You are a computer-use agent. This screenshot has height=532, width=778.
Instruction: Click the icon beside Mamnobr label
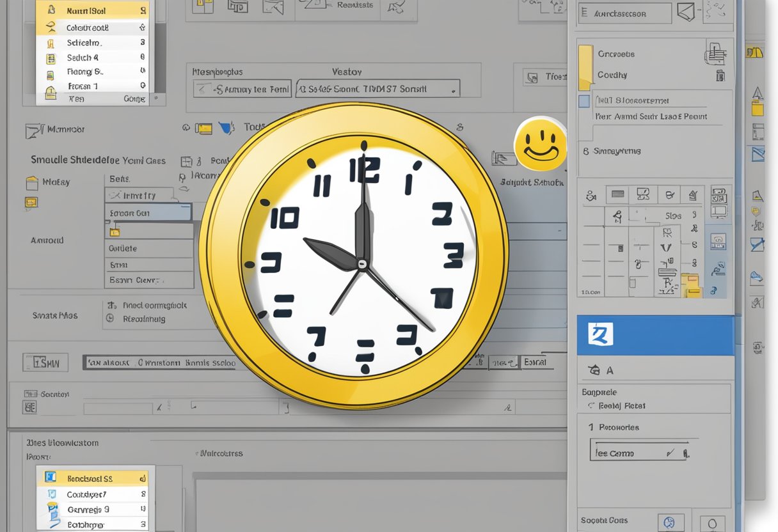point(33,130)
